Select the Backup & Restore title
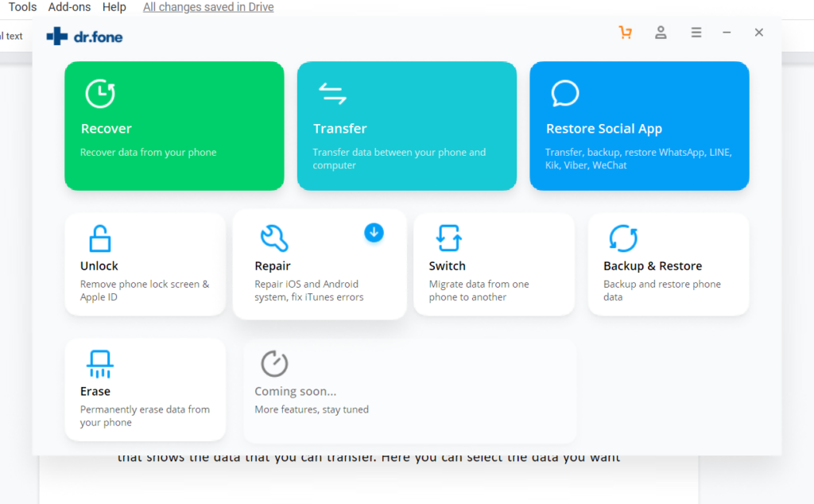Screen dimensions: 814x504 [653, 266]
